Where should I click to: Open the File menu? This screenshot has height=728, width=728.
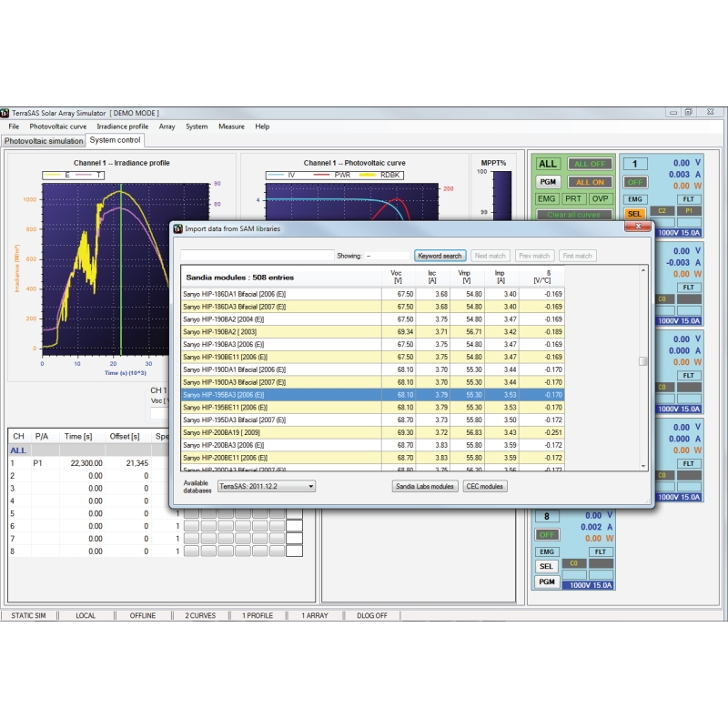pyautogui.click(x=14, y=126)
